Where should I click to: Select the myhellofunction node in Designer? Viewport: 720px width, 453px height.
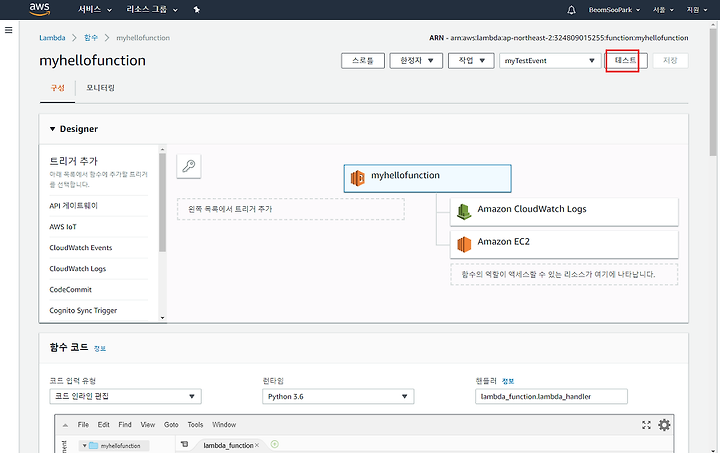point(428,179)
